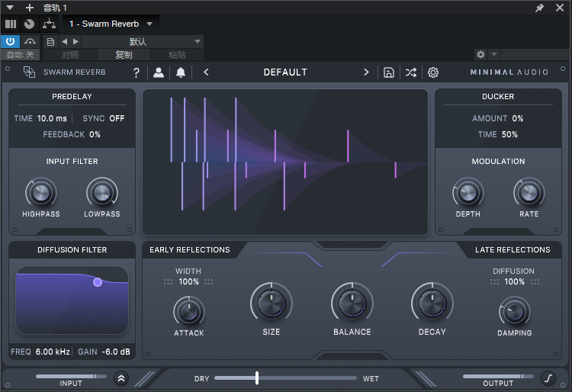Image resolution: width=572 pixels, height=392 pixels.
Task: Save preset with floppy disk icon
Action: point(388,72)
